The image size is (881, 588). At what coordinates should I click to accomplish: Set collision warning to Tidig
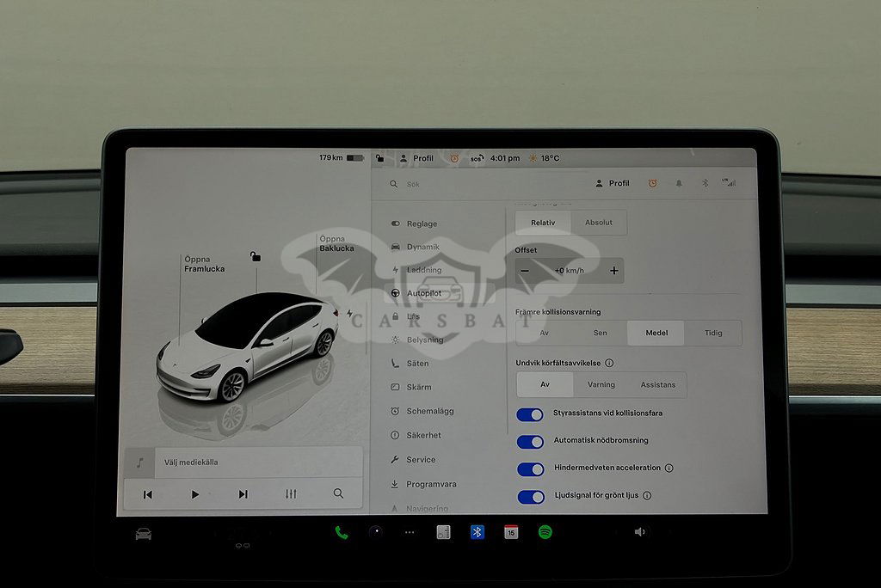pos(712,334)
